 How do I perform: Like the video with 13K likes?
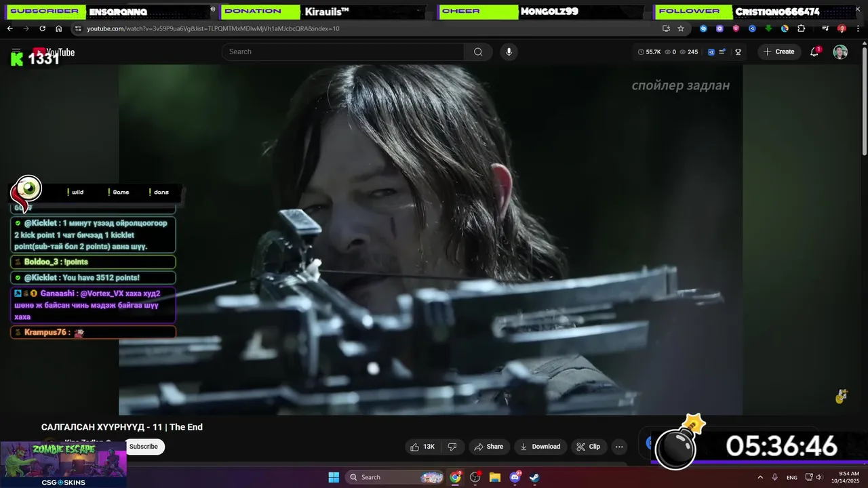click(422, 447)
